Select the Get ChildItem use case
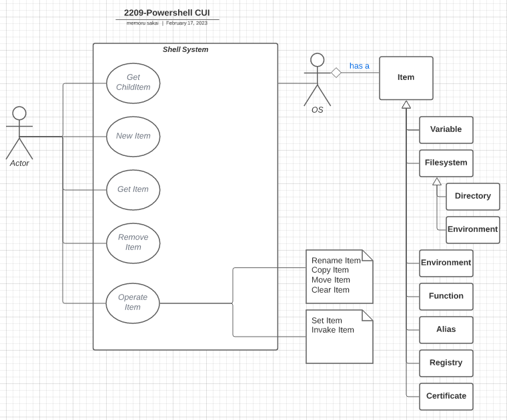The image size is (507, 420). [x=133, y=83]
